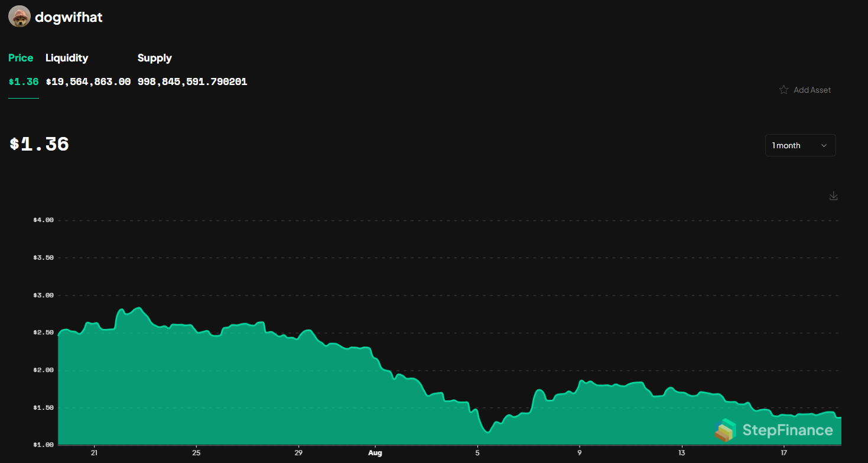Viewport: 868px width, 463px height.
Task: Click the colored StepFinance cube logo
Action: [724, 430]
